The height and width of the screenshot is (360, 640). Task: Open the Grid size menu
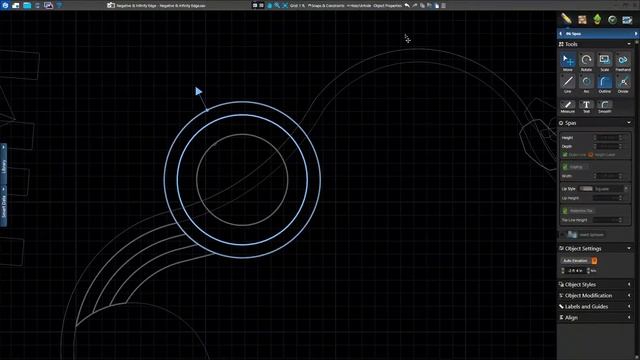[297, 6]
